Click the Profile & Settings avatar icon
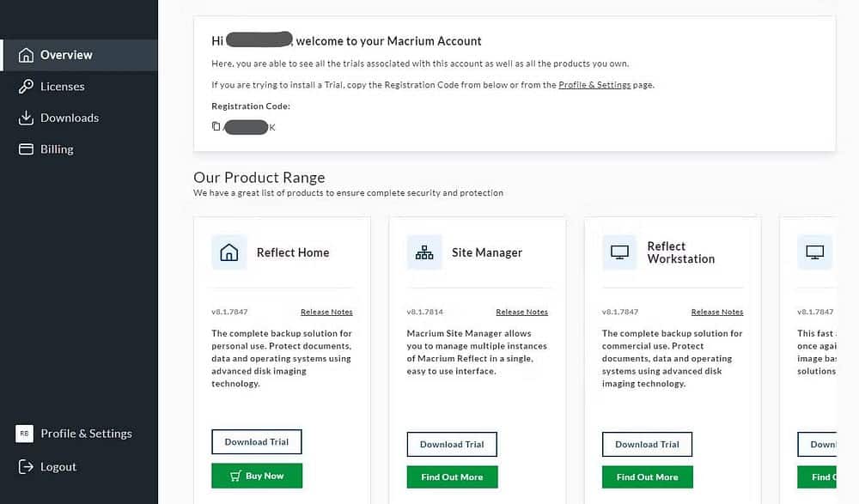This screenshot has width=859, height=504. tap(24, 434)
